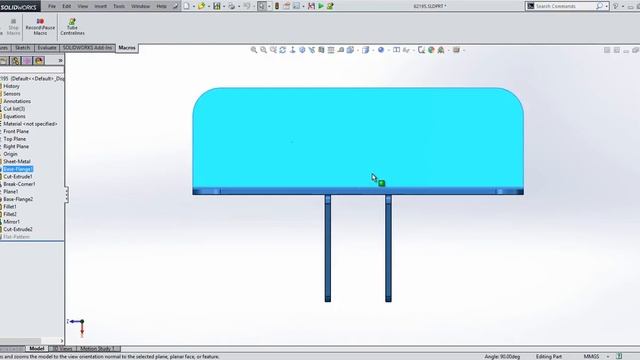Image resolution: width=640 pixels, height=360 pixels.
Task: Select Sheet-Metal feature in the tree
Action: (x=17, y=161)
